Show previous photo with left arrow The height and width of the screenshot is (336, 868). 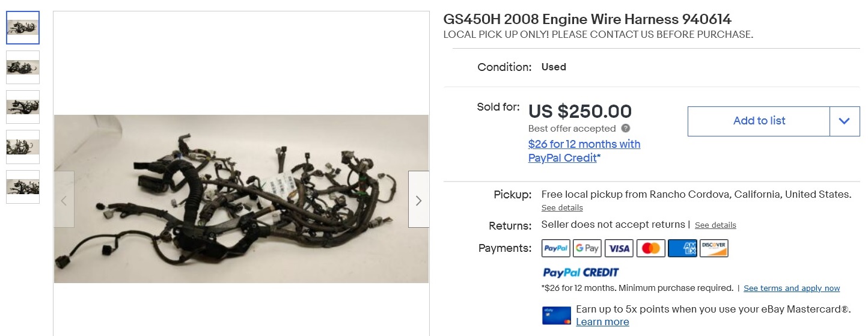pyautogui.click(x=64, y=200)
